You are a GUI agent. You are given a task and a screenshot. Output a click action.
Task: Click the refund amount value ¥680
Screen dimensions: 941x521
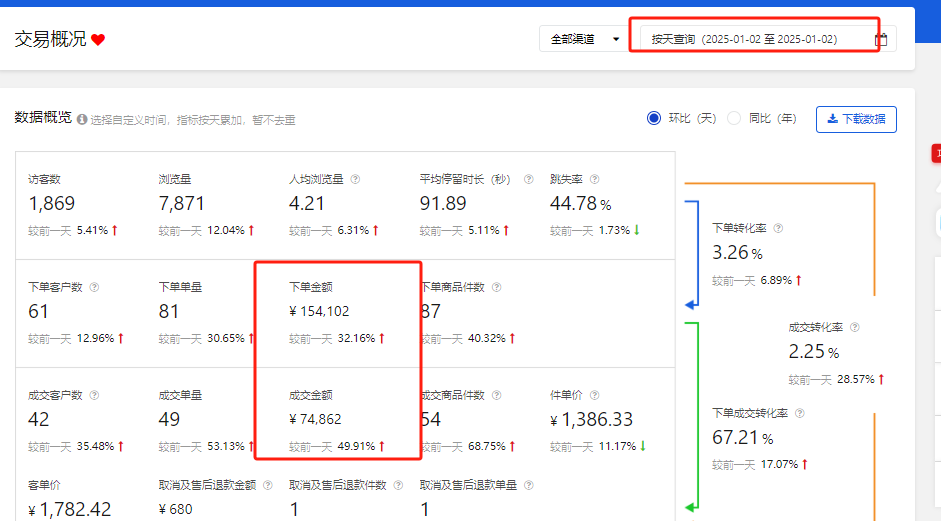click(175, 510)
